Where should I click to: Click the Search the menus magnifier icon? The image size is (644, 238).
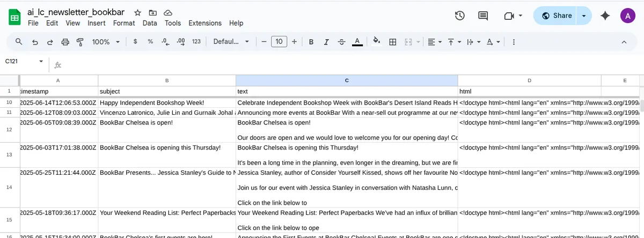[x=19, y=42]
